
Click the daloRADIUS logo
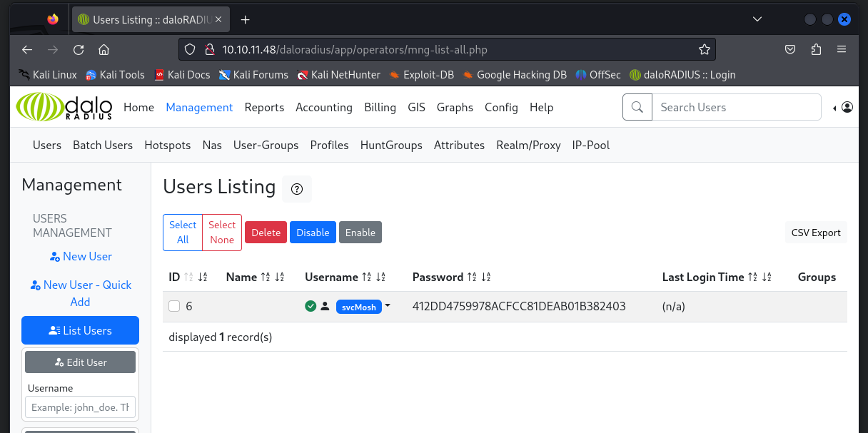(x=64, y=107)
